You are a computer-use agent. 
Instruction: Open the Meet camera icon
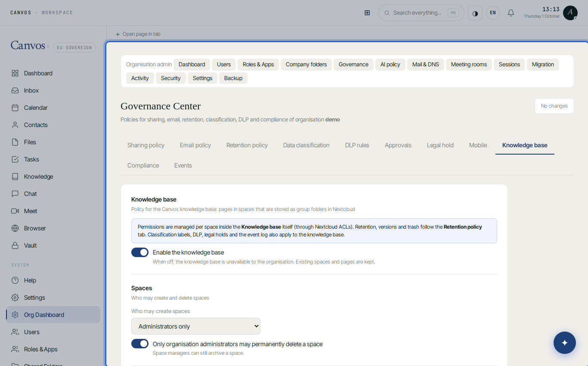[15, 211]
